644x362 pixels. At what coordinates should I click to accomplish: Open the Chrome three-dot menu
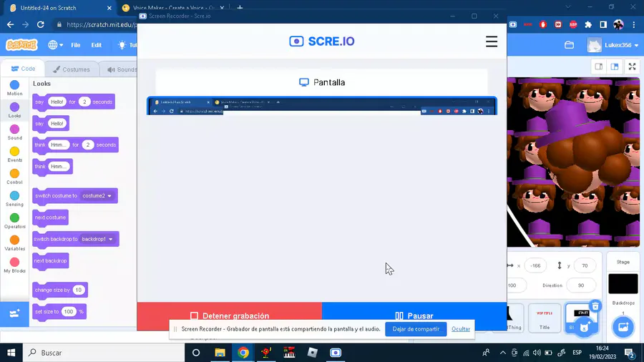tap(634, 24)
